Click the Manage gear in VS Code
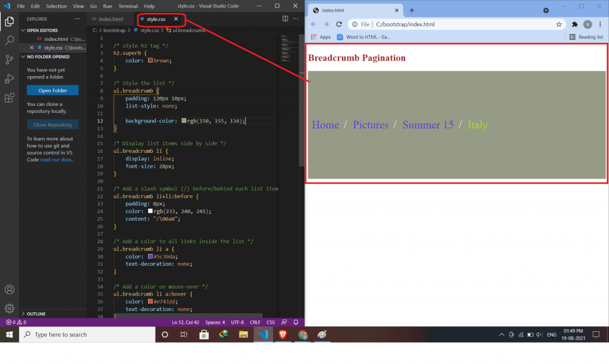The height and width of the screenshot is (364, 609). (x=9, y=308)
